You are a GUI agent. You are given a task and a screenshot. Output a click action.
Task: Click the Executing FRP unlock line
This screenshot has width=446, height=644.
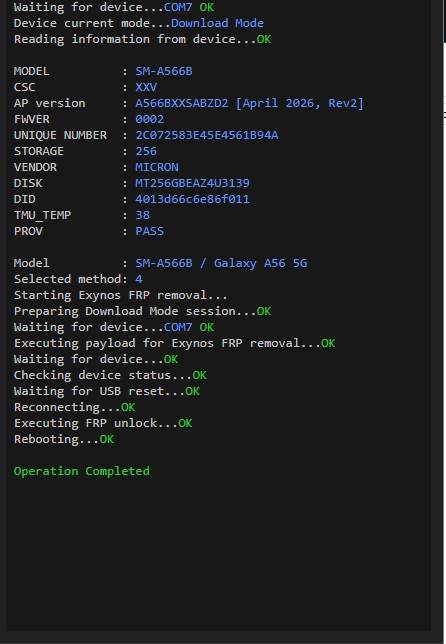(x=103, y=423)
